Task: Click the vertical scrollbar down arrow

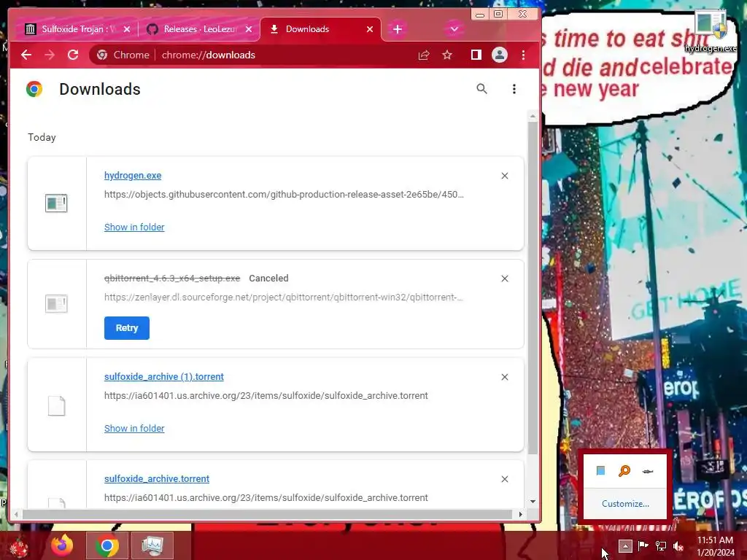Action: (x=533, y=502)
